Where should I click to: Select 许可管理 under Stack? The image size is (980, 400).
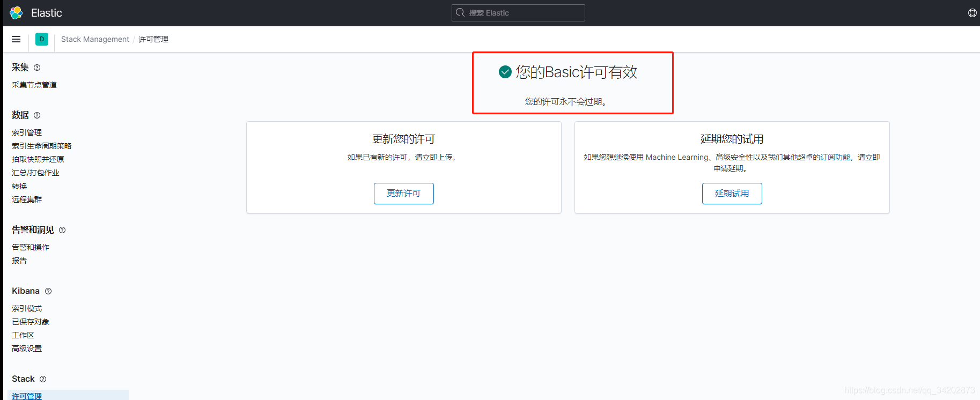[27, 396]
